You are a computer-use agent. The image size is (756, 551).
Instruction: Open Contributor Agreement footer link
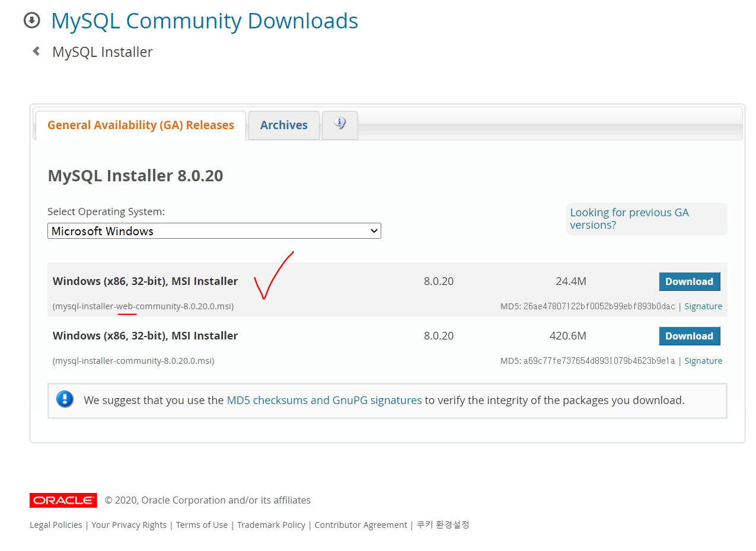pos(361,525)
